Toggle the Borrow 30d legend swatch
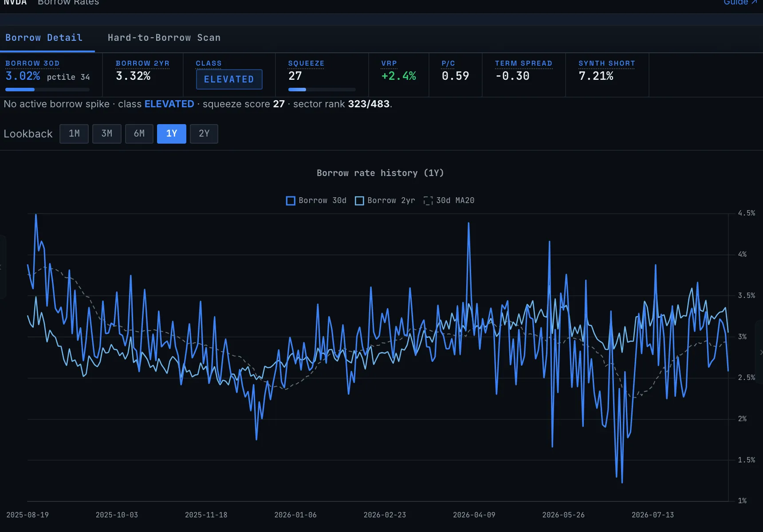Image resolution: width=763 pixels, height=532 pixels. [291, 201]
